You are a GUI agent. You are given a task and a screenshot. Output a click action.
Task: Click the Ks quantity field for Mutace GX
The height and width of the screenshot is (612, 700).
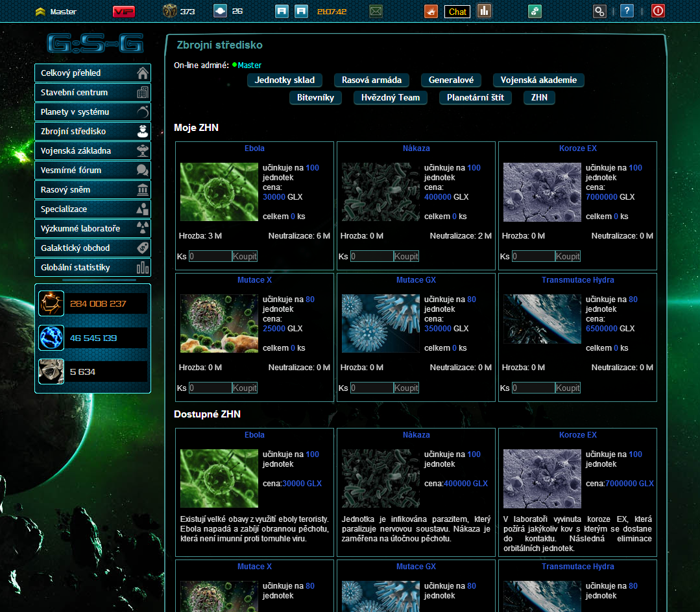[x=372, y=388]
